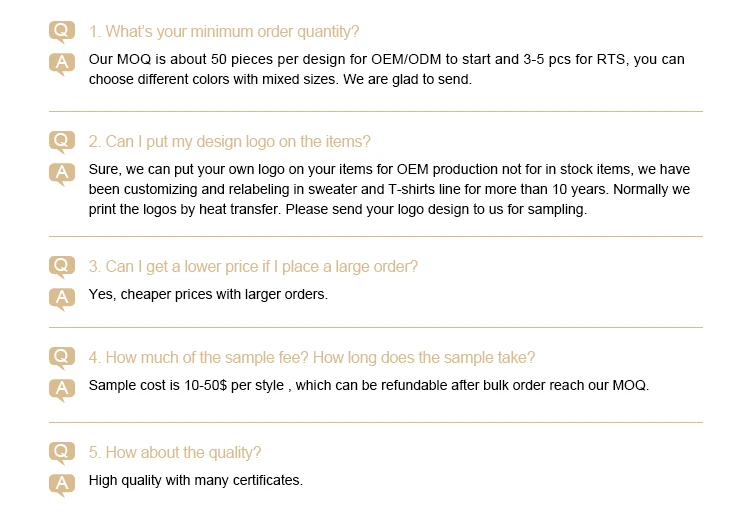Image resolution: width=750 pixels, height=521 pixels.
Task: Click the A icon beside the logo answer
Action: (x=62, y=172)
